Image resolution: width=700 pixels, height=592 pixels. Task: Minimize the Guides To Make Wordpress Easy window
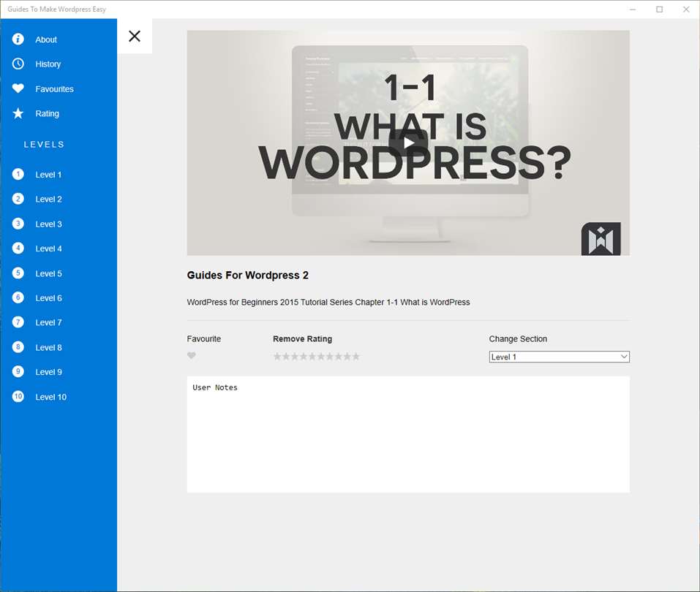click(633, 10)
